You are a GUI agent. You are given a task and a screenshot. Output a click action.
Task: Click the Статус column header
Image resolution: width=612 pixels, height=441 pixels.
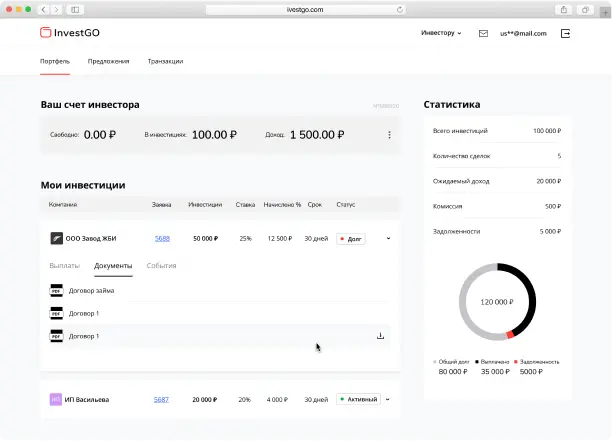click(346, 204)
